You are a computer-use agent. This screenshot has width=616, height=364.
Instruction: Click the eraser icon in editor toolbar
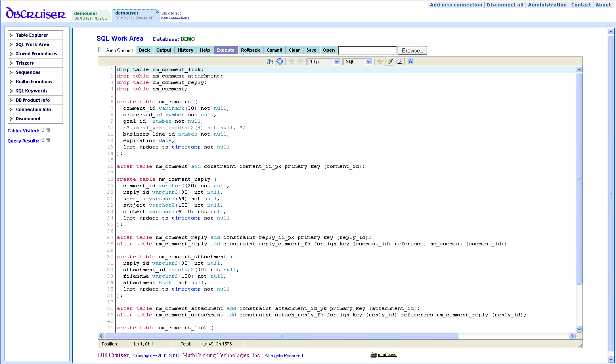(x=399, y=61)
